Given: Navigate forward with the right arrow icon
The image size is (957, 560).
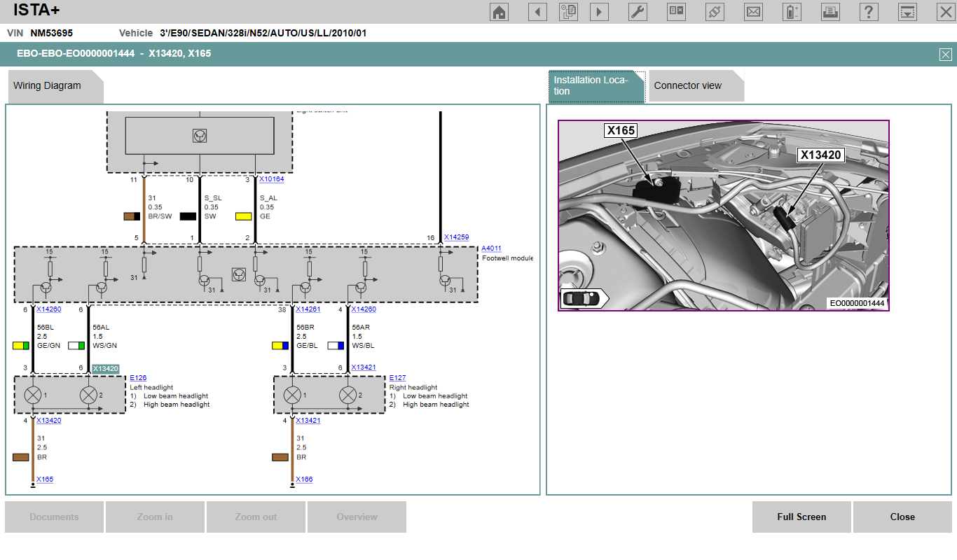Looking at the screenshot, I should (x=599, y=12).
